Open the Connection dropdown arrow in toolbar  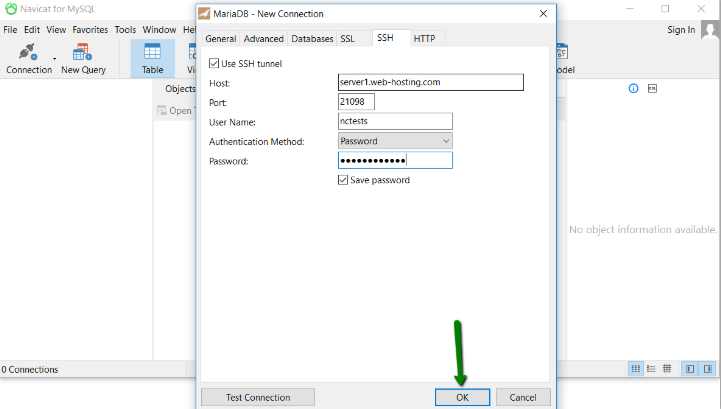[x=55, y=59]
